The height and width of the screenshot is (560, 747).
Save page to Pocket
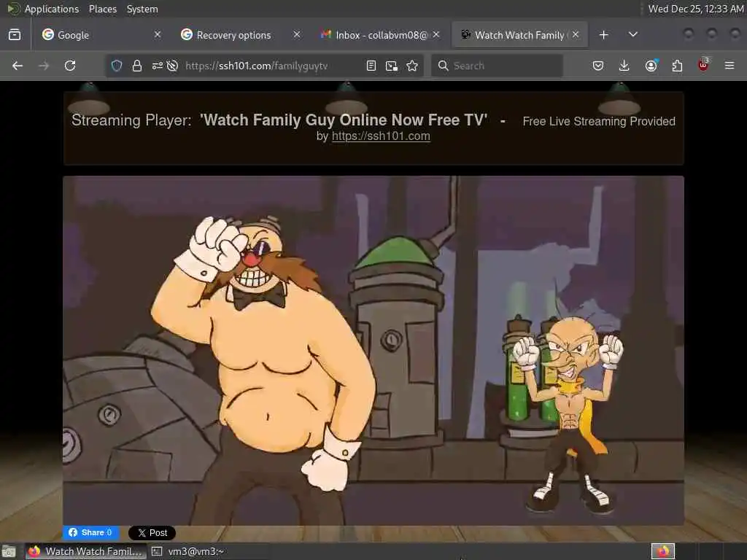click(598, 66)
